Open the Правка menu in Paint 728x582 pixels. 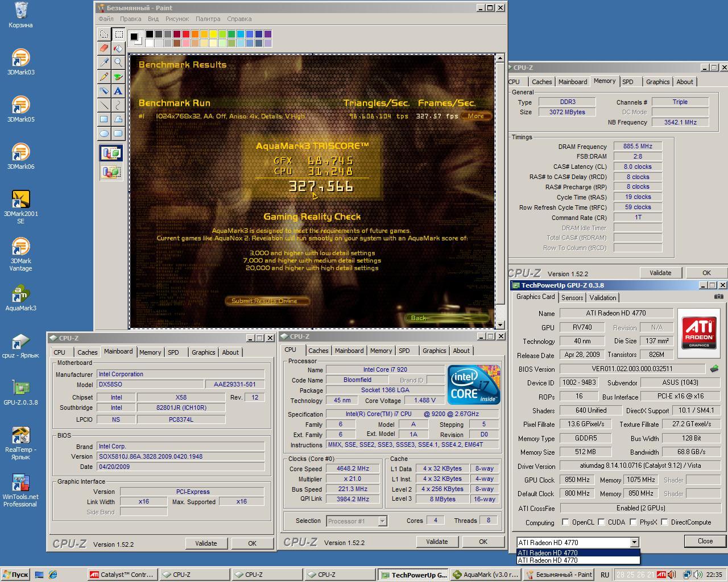pyautogui.click(x=130, y=19)
